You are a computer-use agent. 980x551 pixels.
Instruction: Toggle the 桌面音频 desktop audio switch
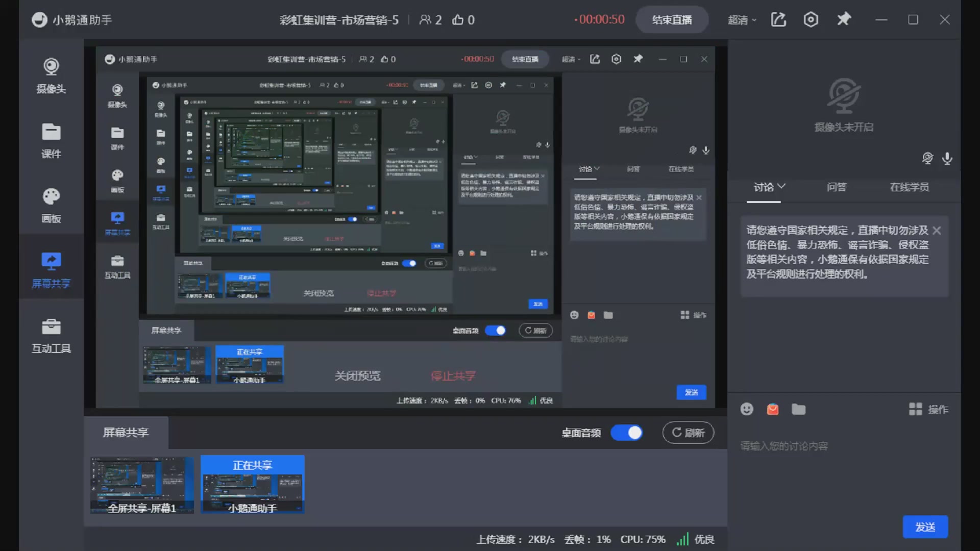(x=627, y=433)
